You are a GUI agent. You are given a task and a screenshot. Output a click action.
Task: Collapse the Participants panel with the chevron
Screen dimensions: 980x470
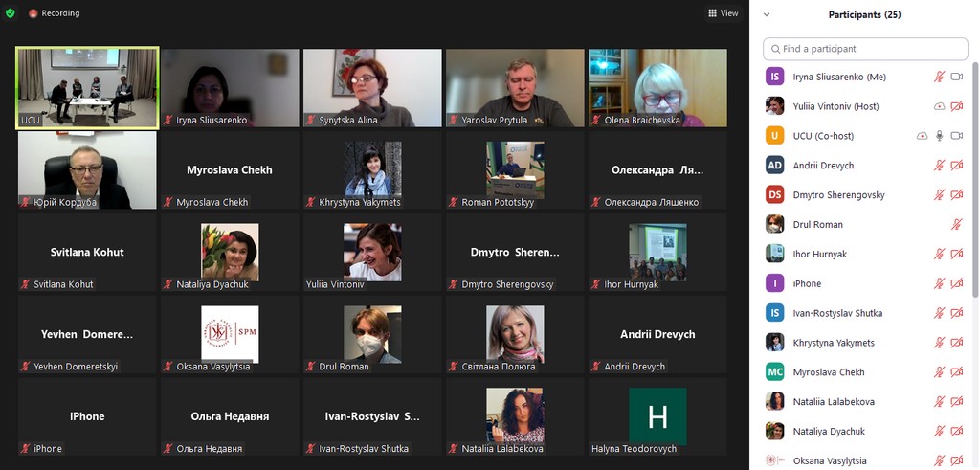(x=767, y=14)
